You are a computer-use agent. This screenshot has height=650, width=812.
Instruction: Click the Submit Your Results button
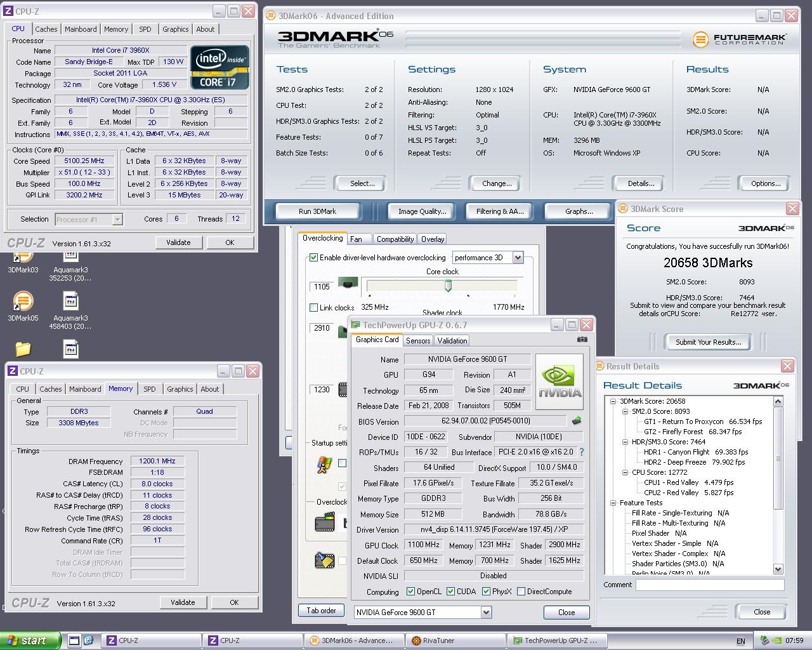click(707, 342)
